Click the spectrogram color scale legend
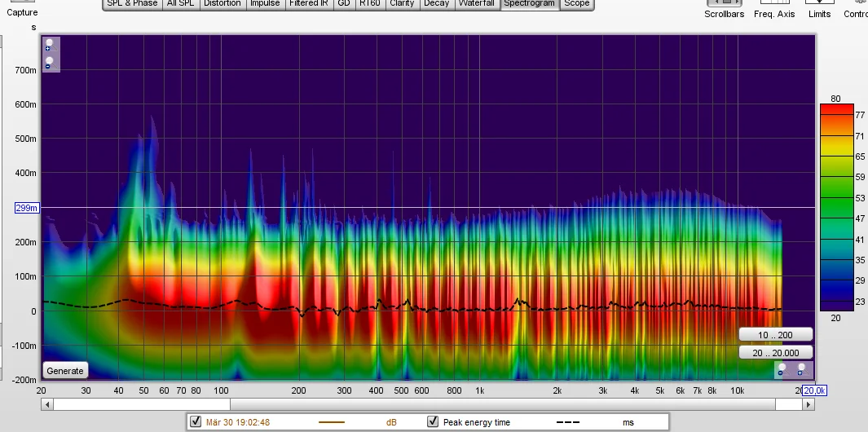 [836, 208]
